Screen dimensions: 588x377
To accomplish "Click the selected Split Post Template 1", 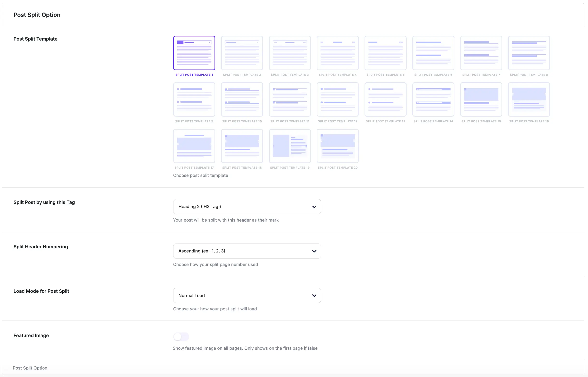I will tap(194, 53).
